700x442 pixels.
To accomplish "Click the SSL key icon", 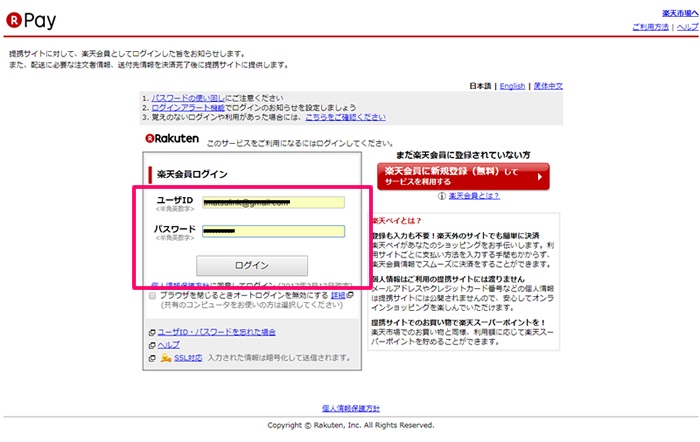I will point(166,358).
